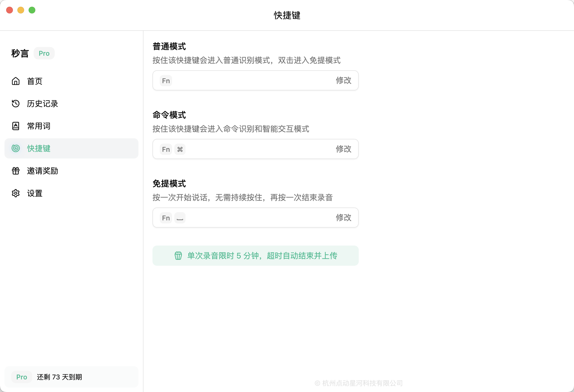Click the 普通模式 heading
This screenshot has height=392, width=574.
point(169,46)
